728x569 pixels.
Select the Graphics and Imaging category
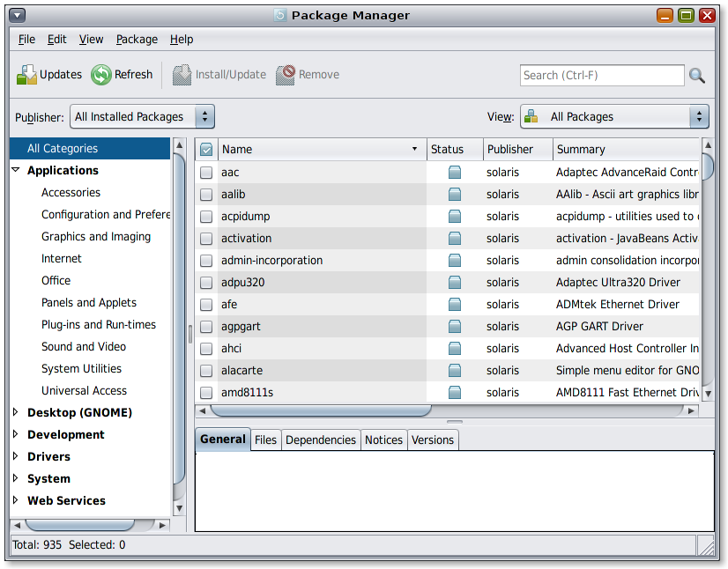pos(96,236)
